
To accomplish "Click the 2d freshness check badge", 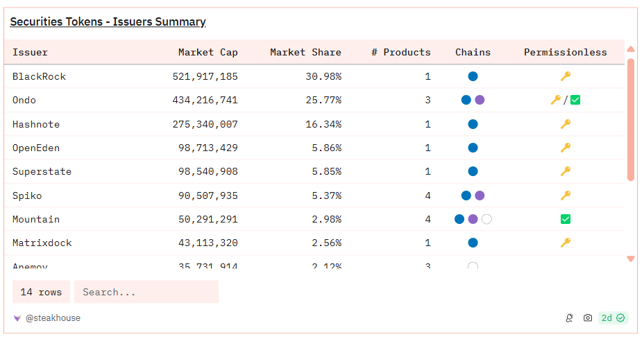I will click(x=613, y=318).
